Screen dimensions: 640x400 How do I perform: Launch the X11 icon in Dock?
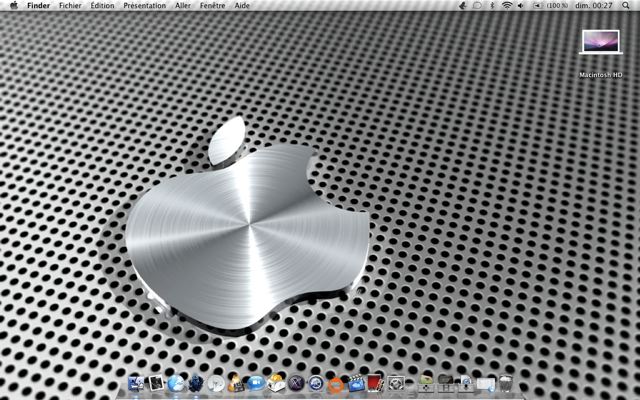tap(296, 384)
